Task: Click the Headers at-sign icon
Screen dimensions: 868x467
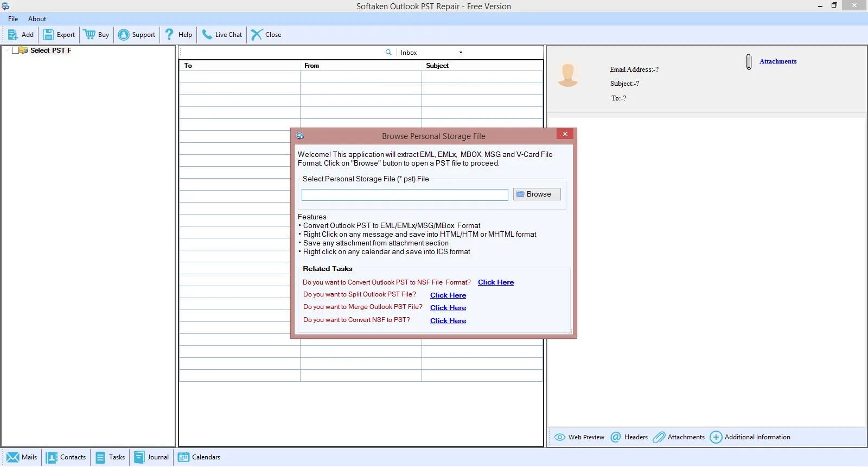Action: [616, 437]
